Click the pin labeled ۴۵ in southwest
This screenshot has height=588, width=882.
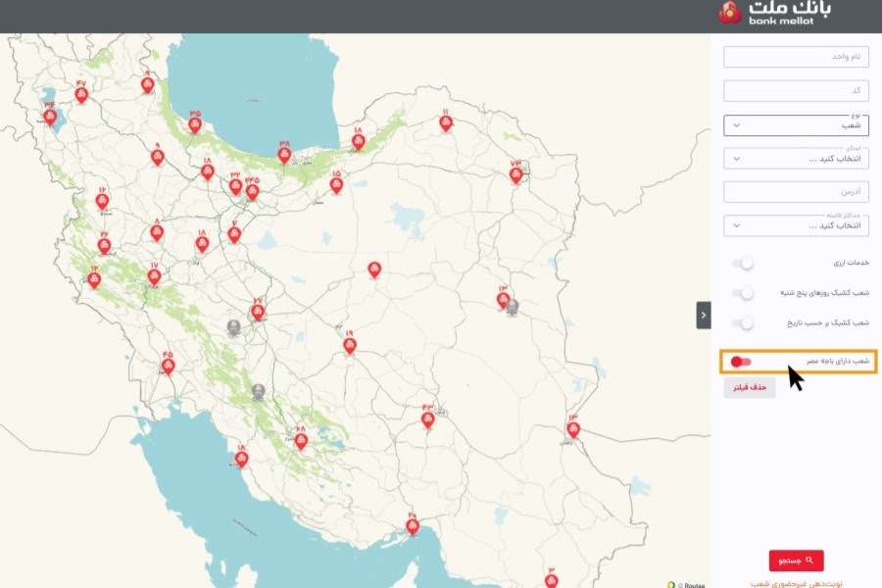tap(168, 367)
